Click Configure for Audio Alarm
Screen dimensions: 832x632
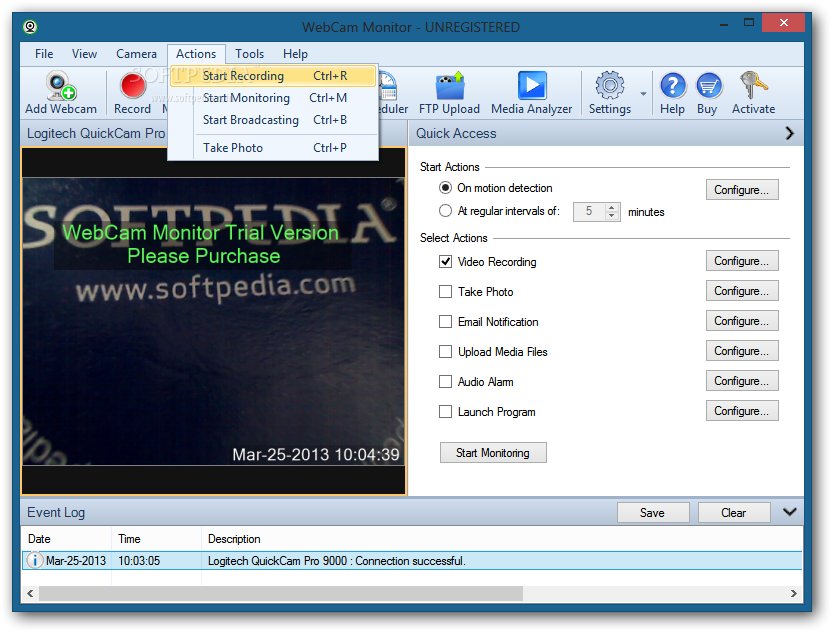[x=742, y=380]
